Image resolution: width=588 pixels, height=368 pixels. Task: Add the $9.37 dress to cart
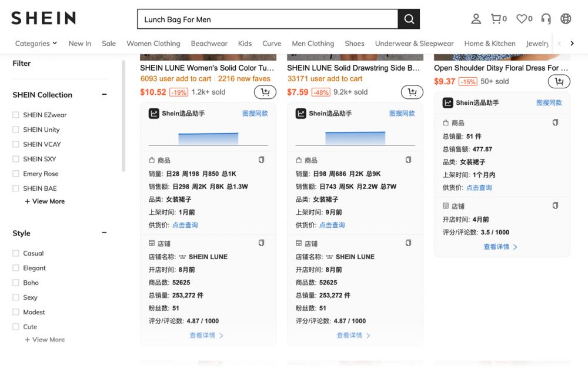559,81
